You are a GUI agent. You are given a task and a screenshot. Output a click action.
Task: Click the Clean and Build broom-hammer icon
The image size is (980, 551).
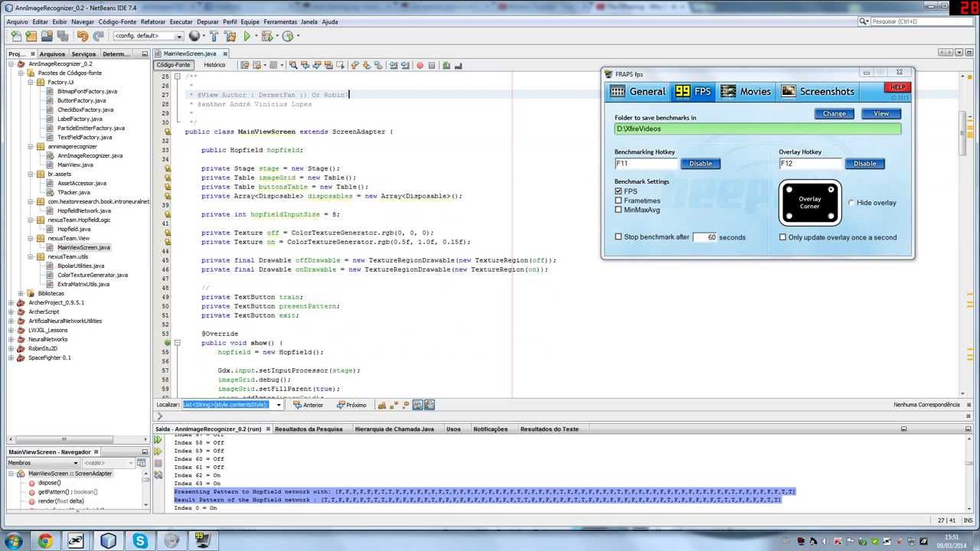pos(230,36)
